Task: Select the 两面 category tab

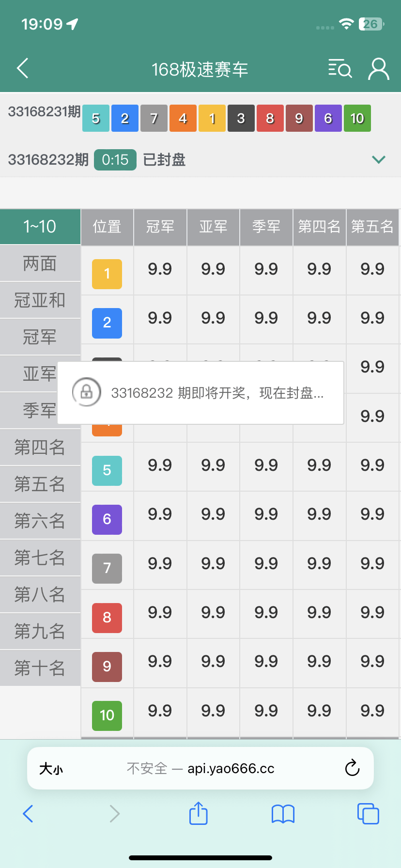Action: pyautogui.click(x=40, y=263)
